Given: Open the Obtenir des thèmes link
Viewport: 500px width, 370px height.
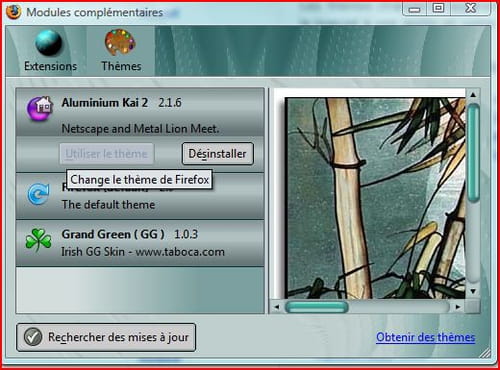Looking at the screenshot, I should pyautogui.click(x=426, y=337).
